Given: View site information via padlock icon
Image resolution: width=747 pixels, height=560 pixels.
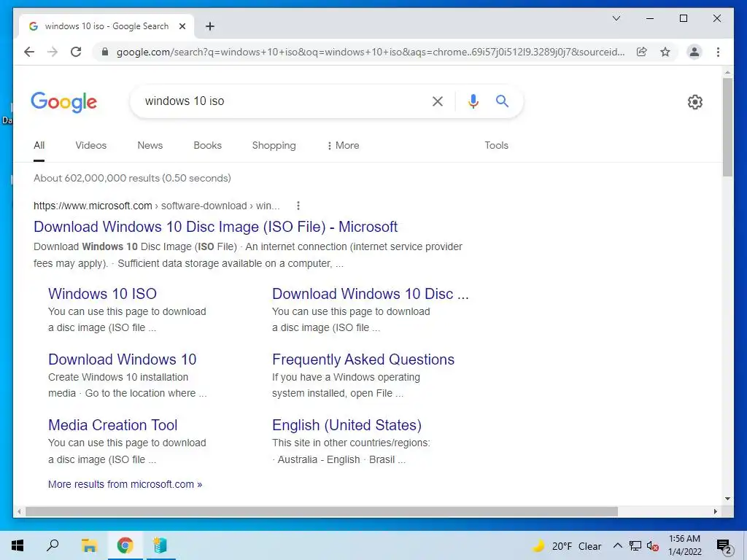Looking at the screenshot, I should point(105,52).
